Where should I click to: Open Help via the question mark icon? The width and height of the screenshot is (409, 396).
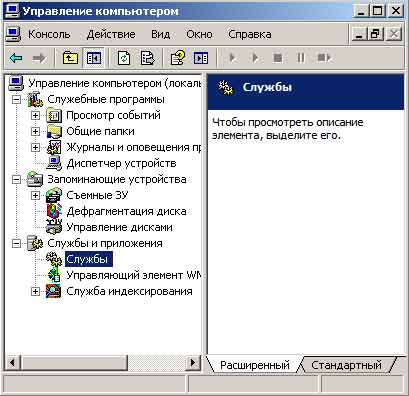[x=178, y=58]
